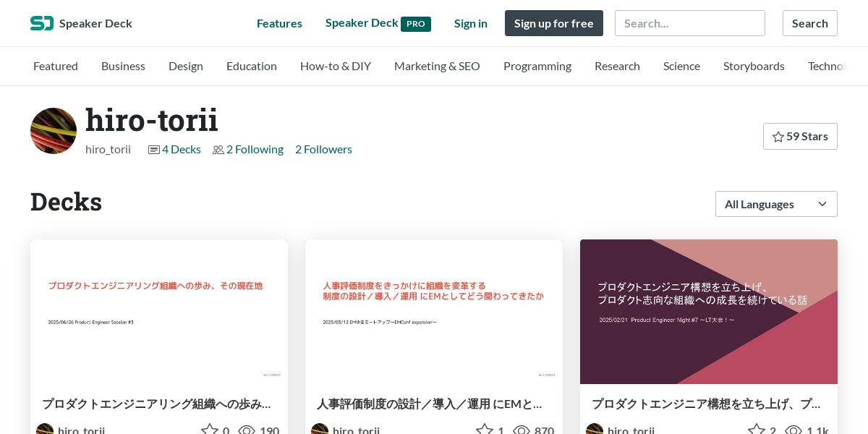Open the 4 Decks link
868x434 pixels.
pyautogui.click(x=182, y=149)
